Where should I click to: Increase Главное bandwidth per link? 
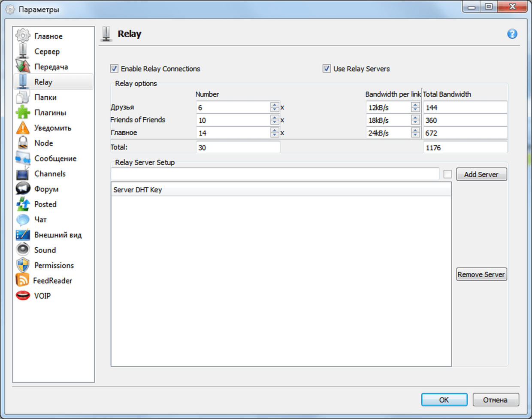pyautogui.click(x=415, y=131)
